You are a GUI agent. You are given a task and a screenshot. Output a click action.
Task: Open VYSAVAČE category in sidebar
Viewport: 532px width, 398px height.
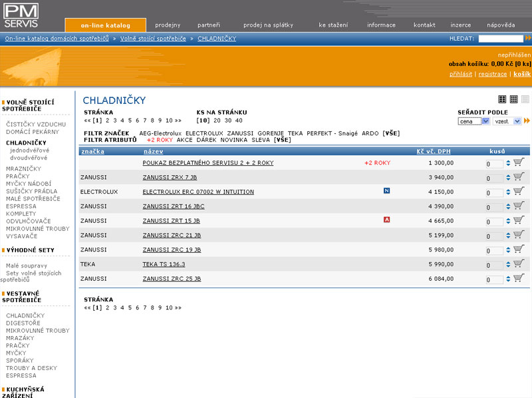coord(22,236)
